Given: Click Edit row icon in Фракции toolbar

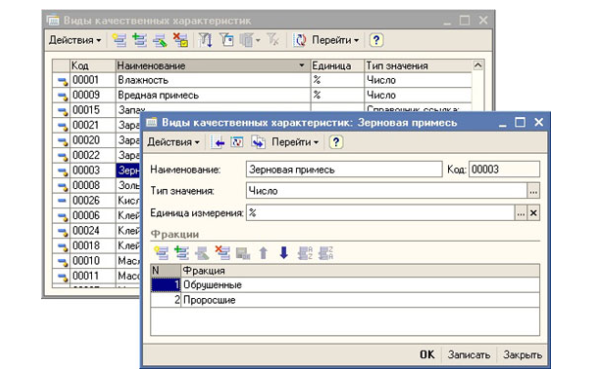Looking at the screenshot, I should pos(202,252).
